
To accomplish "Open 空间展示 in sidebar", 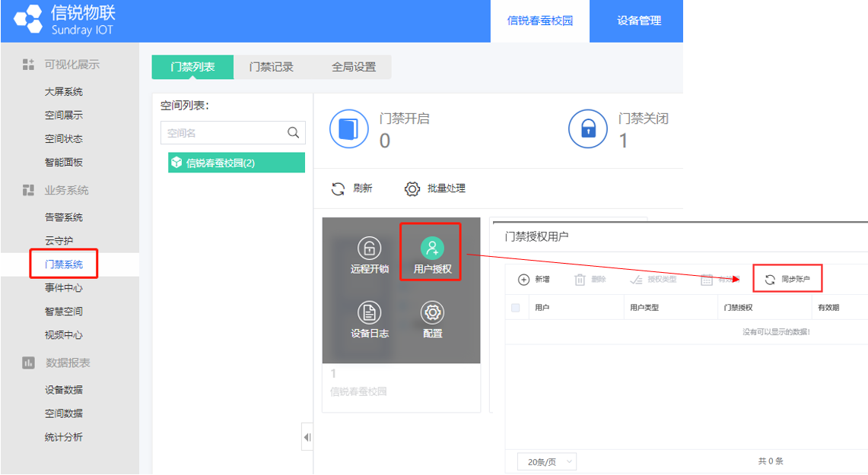I will pos(64,115).
